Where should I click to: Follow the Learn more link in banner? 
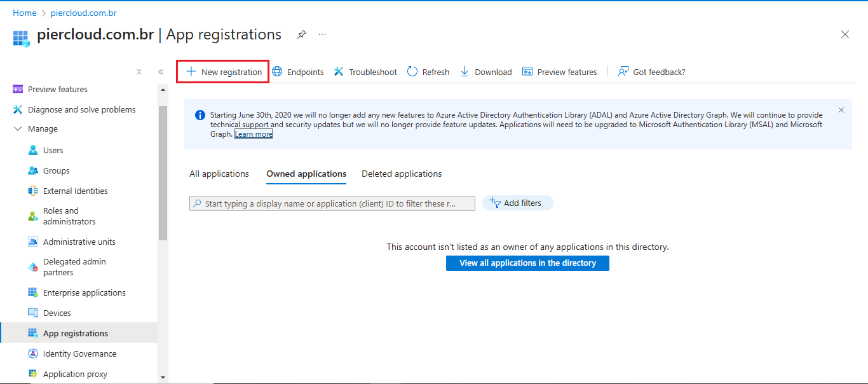(x=254, y=134)
